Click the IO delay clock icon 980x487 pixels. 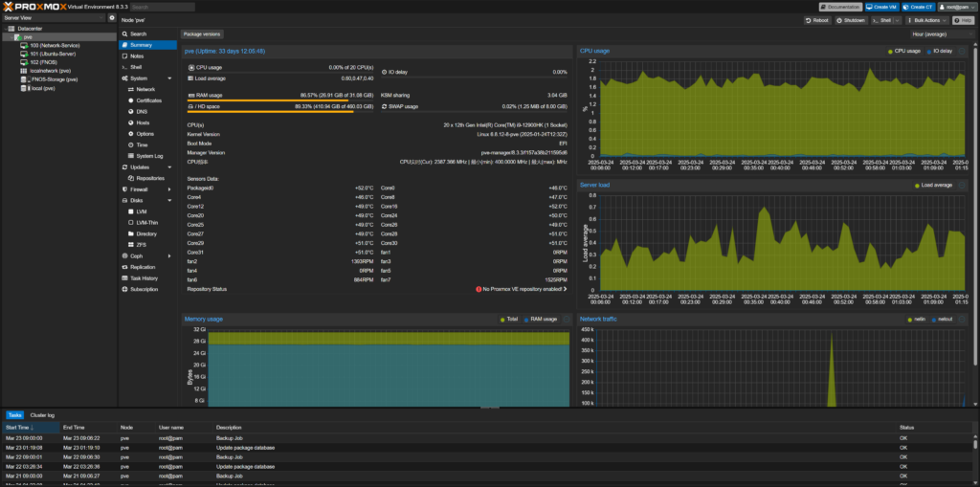tap(385, 72)
